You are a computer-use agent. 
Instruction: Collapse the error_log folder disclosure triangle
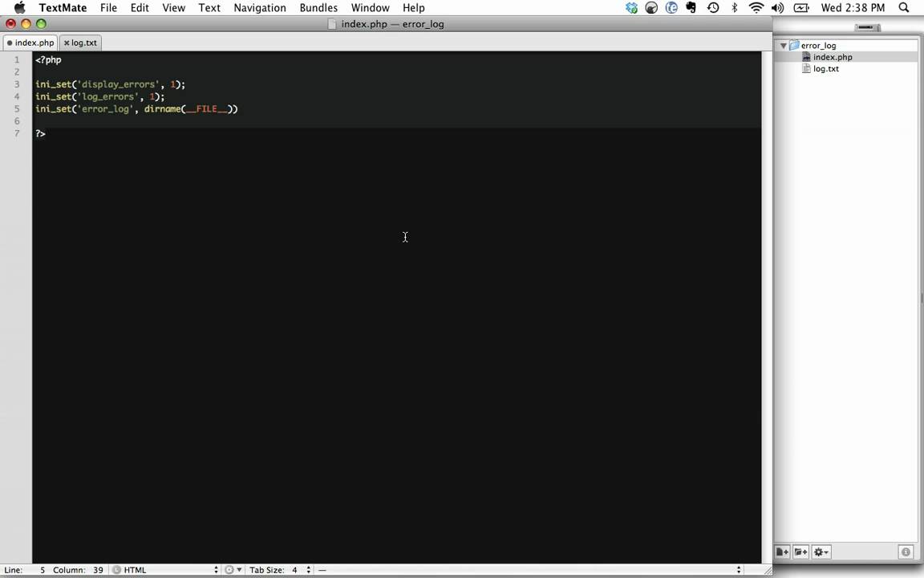[x=783, y=46]
